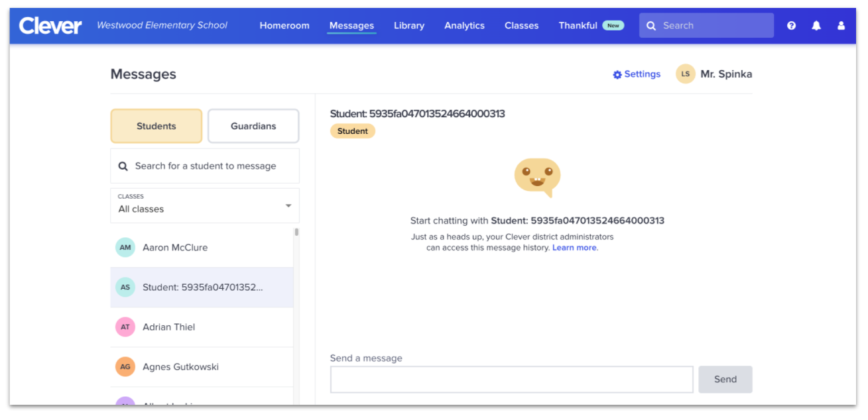This screenshot has height=420, width=868.
Task: Open the help question mark icon
Action: point(791,26)
